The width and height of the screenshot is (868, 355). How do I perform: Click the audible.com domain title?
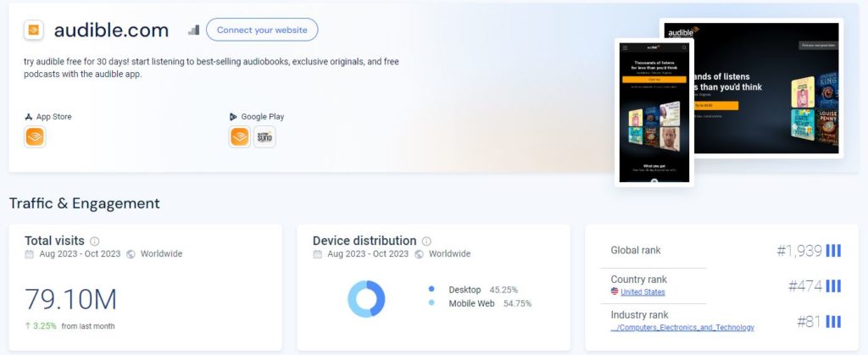click(111, 30)
